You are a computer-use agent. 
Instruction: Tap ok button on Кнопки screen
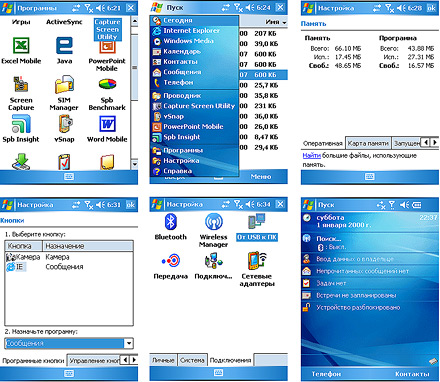point(130,205)
